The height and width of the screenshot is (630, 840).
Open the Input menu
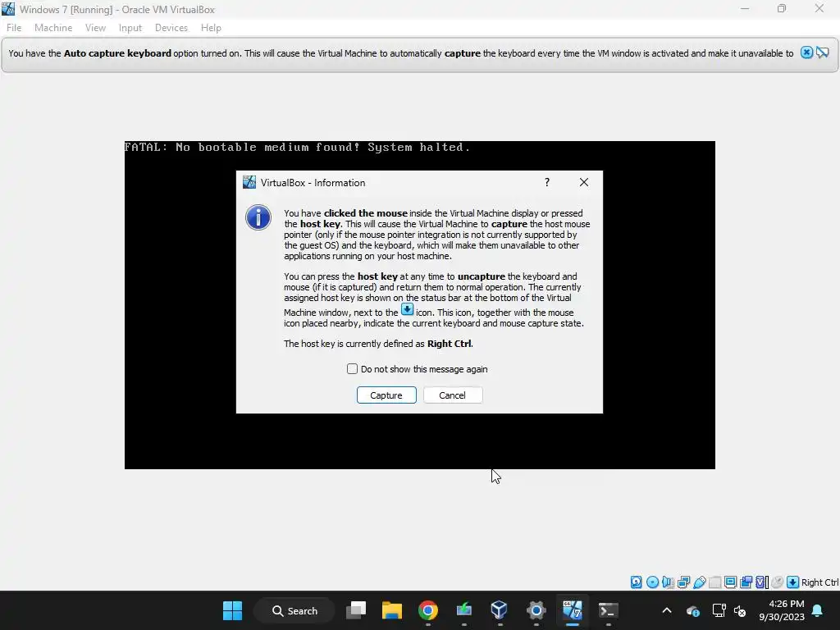(130, 28)
